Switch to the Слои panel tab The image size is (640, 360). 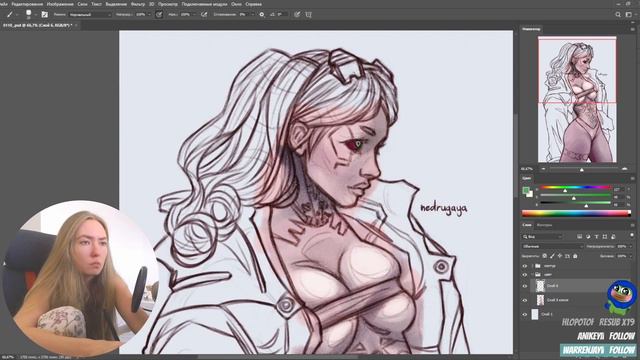(527, 225)
